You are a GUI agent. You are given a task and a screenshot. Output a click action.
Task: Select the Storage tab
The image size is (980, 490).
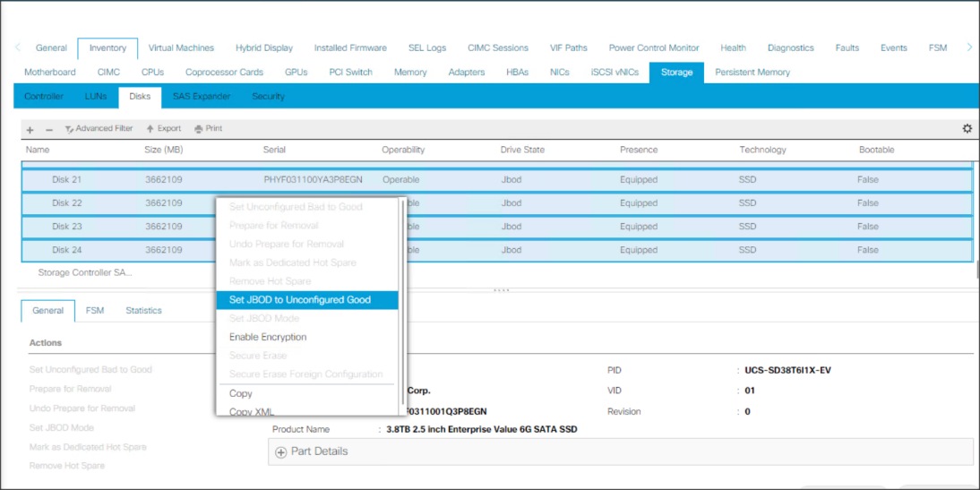(x=676, y=72)
